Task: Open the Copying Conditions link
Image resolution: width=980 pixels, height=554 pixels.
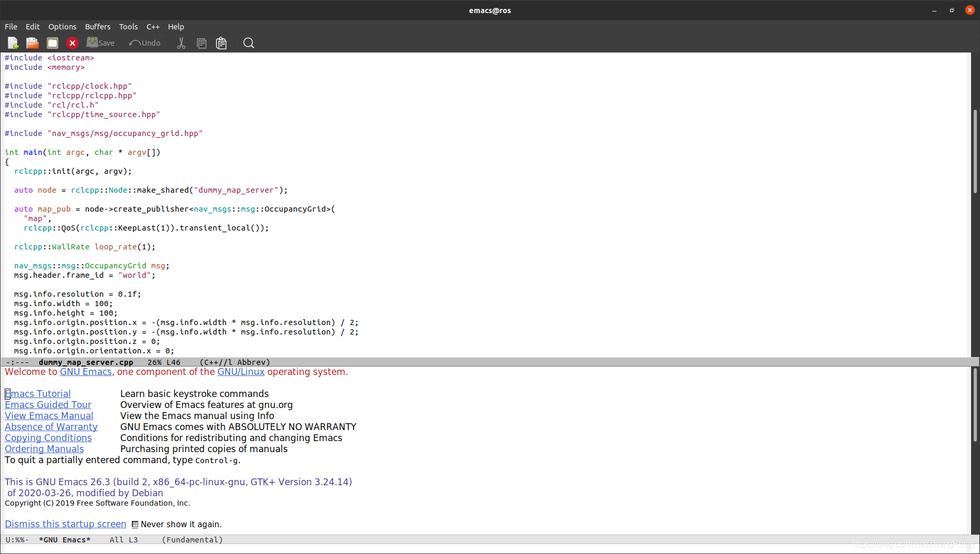Action: [48, 438]
